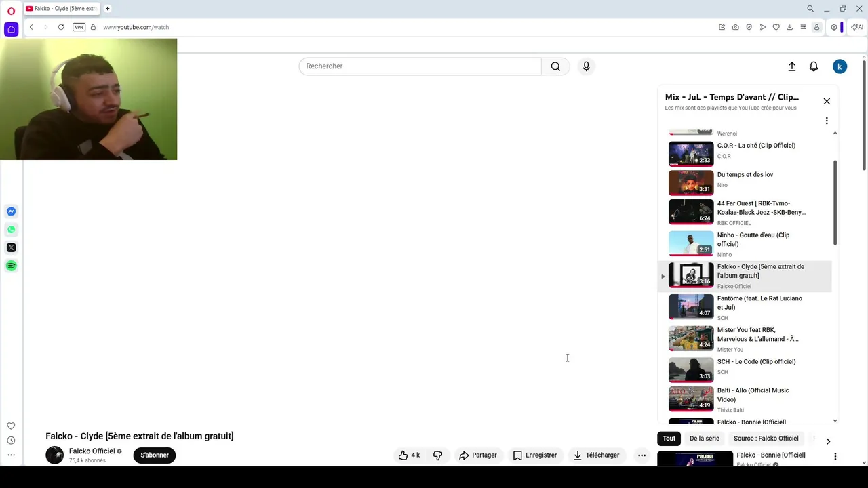Click Enregistrer to save video
868x488 pixels.
[x=535, y=455]
